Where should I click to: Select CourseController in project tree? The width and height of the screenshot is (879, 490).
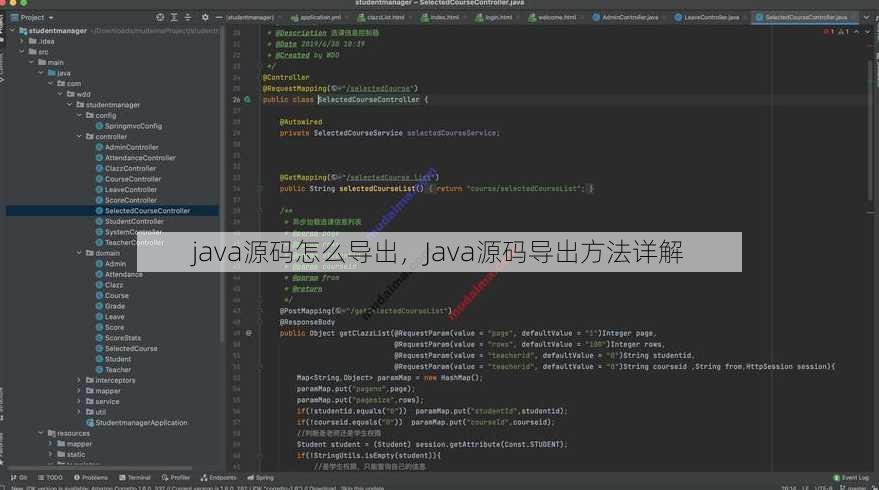click(128, 179)
